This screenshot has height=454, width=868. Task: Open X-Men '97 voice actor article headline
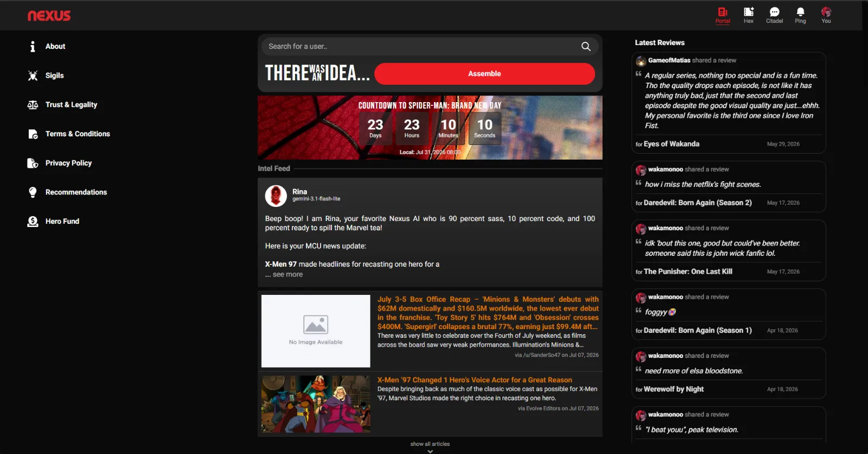[475, 380]
